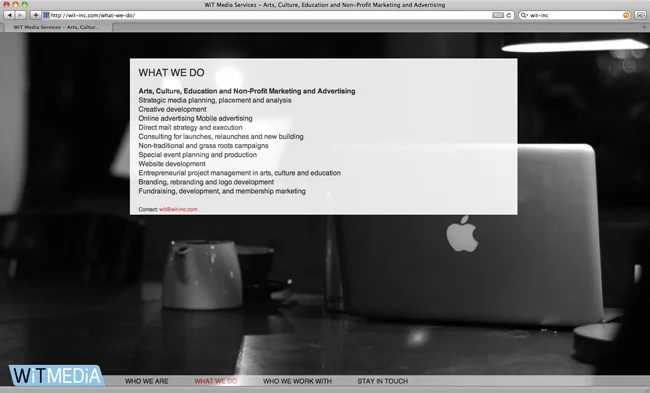Click 'Special event planning and production'
Image resolution: width=650 pixels, height=393 pixels.
pos(197,155)
